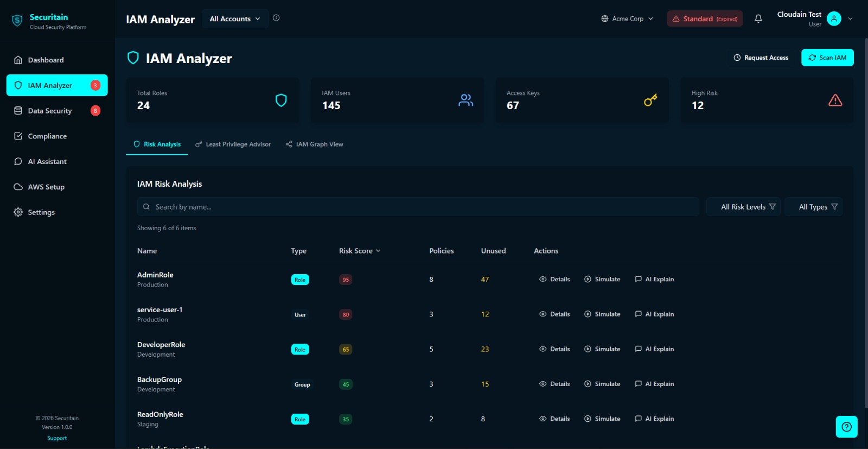Click the Standard (Expired) plan badge

[705, 18]
